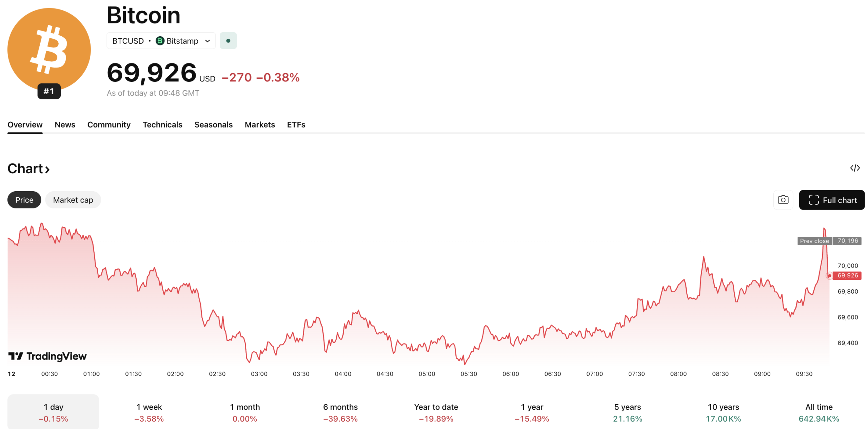
Task: Switch to the Markets tab
Action: tap(260, 124)
